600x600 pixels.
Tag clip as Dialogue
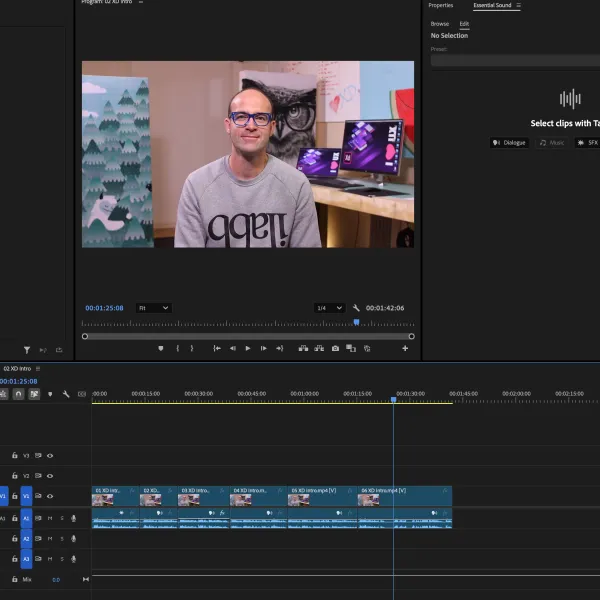(509, 143)
